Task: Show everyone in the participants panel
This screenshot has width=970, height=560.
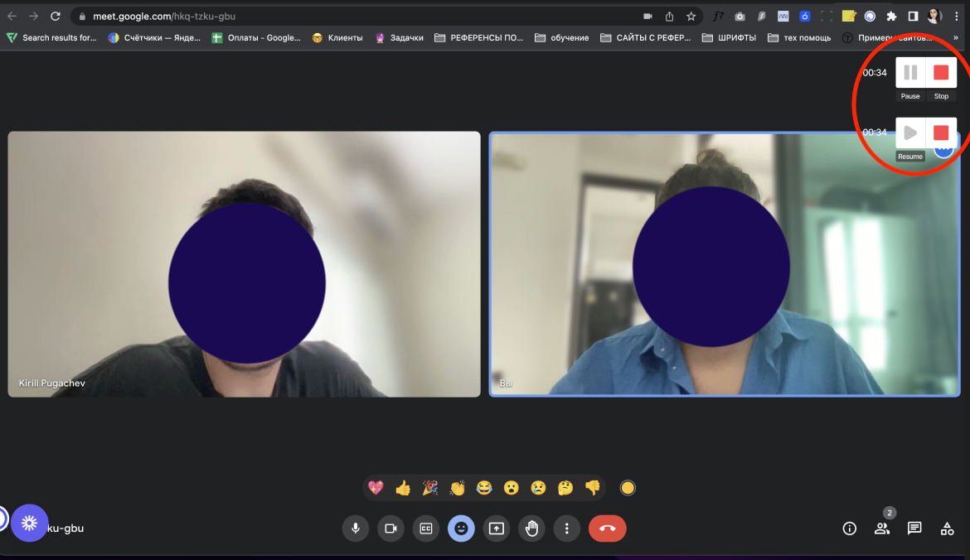Action: (x=882, y=528)
